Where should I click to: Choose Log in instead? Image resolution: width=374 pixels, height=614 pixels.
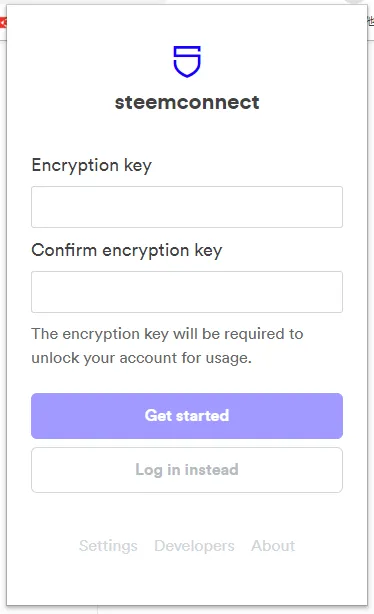point(187,470)
